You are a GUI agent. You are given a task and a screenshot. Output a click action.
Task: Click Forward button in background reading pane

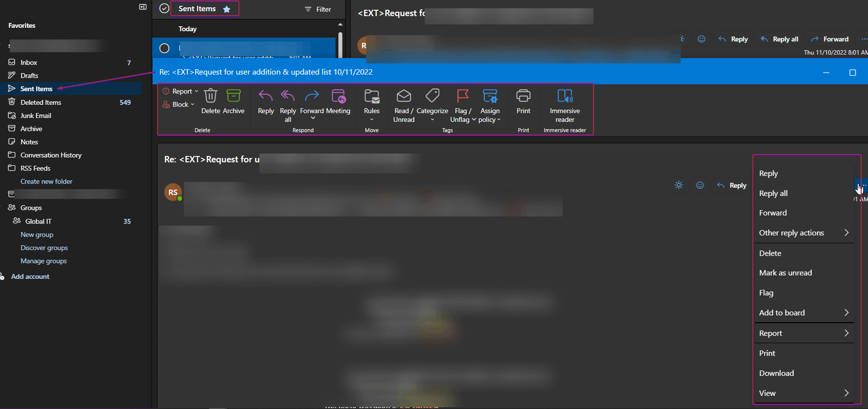(829, 39)
